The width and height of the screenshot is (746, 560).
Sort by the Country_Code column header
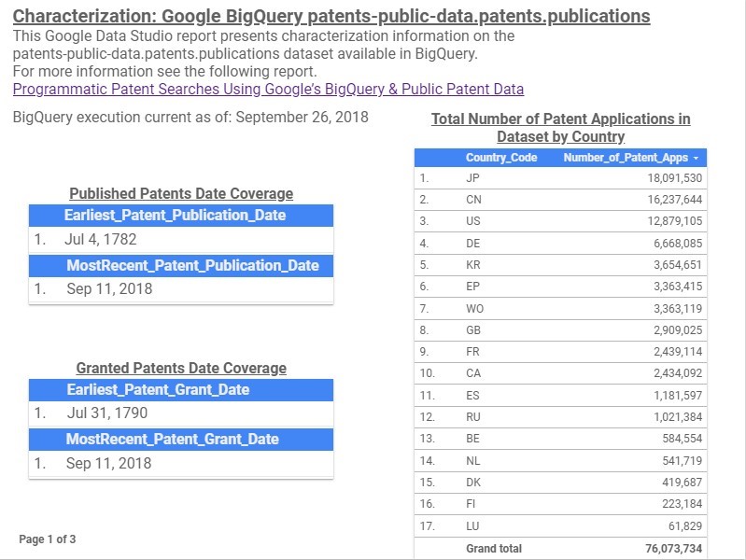(501, 158)
